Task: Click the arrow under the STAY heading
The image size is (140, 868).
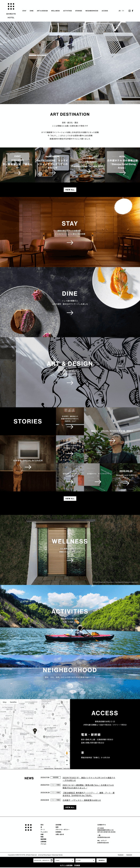Action: (70, 242)
